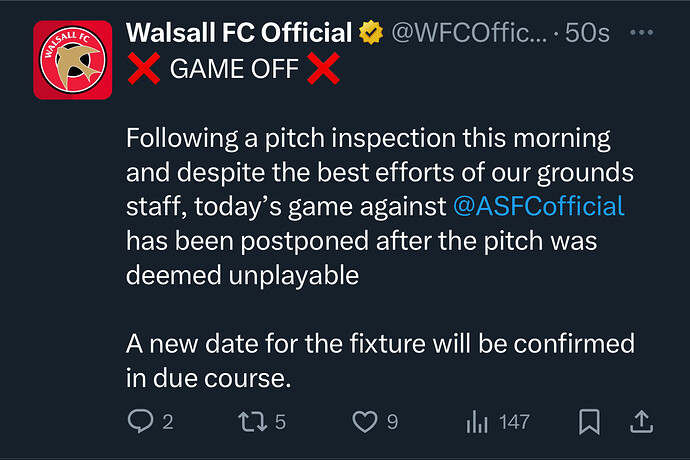Click the Walsall FC profile avatar
This screenshot has width=690, height=460.
[x=73, y=60]
